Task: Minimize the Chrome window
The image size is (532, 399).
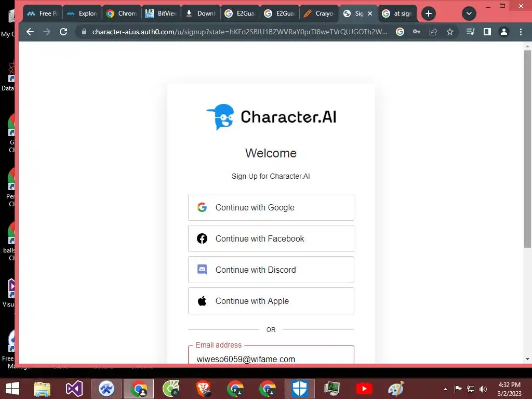Action: point(488,6)
